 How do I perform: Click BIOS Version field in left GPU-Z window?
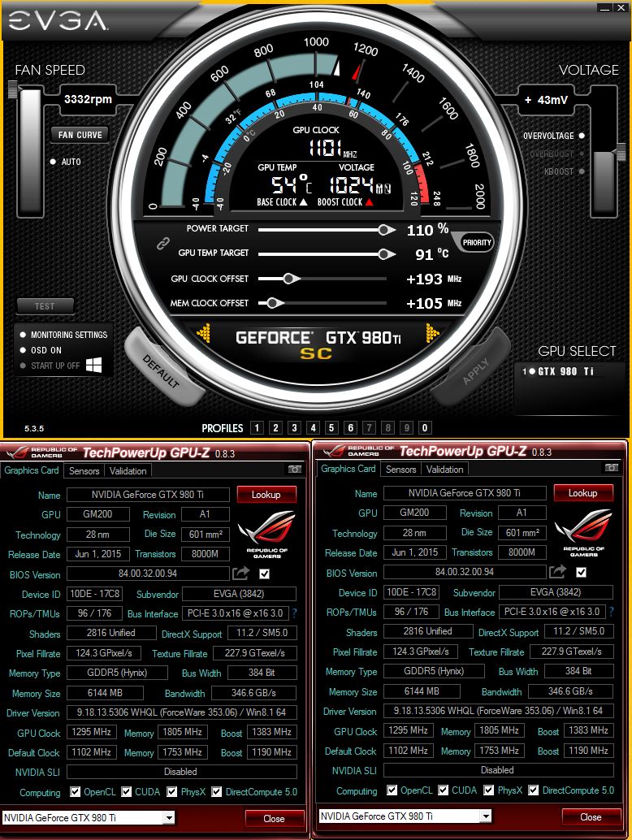coord(148,574)
